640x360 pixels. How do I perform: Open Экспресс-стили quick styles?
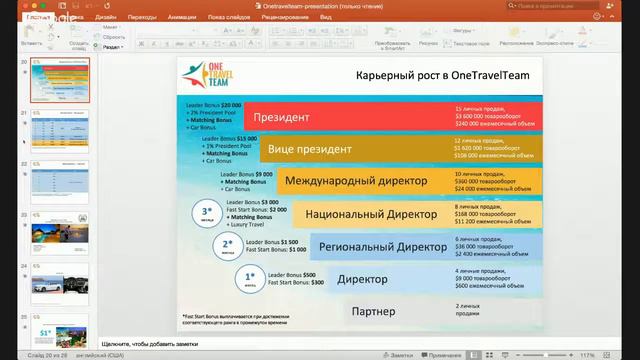click(x=555, y=37)
